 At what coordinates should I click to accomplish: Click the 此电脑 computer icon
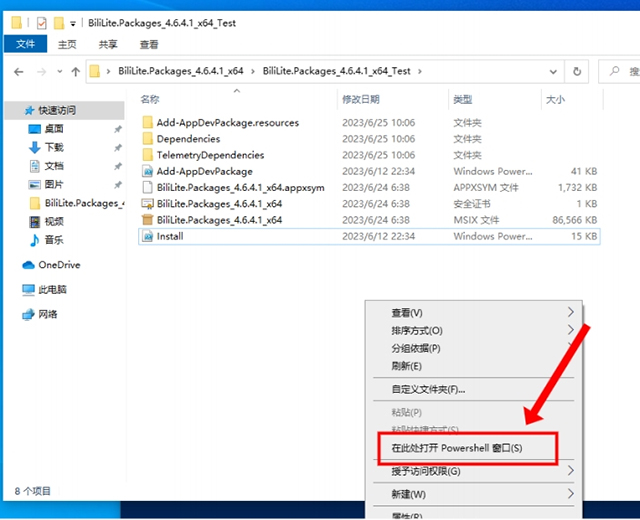pos(28,290)
